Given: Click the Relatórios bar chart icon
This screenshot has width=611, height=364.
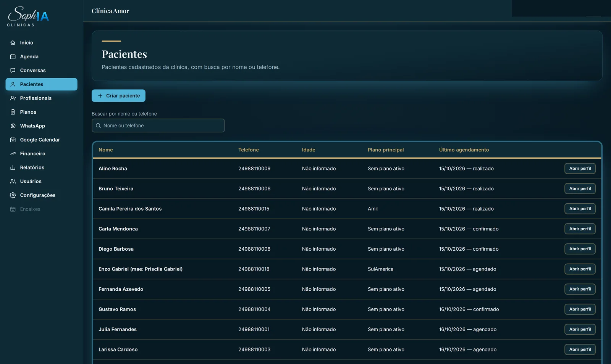Looking at the screenshot, I should [x=13, y=168].
